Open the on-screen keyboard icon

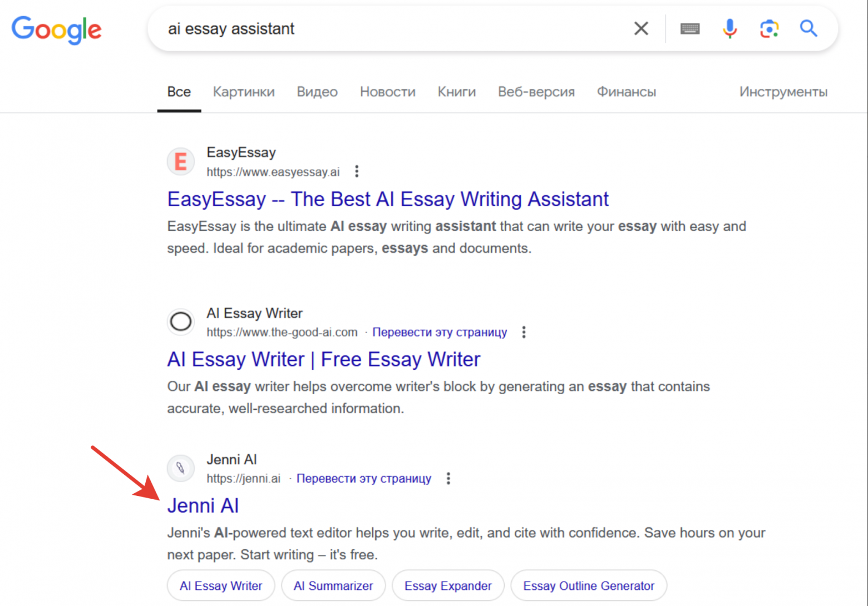[690, 28]
